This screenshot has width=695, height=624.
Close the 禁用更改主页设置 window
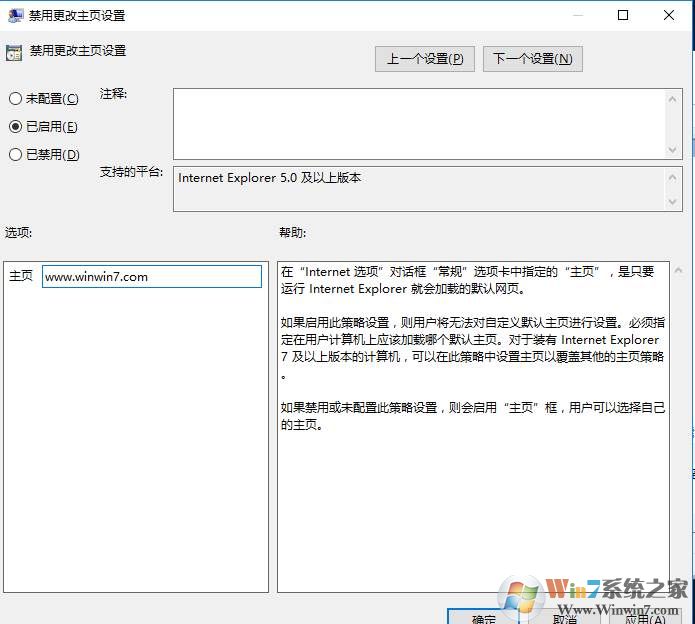[669, 15]
